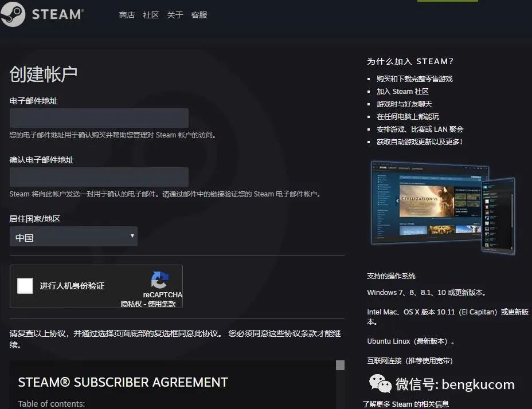Screen dimensions: 532x409
Task: Click the 电子邮件地址 input field
Action: [99, 118]
